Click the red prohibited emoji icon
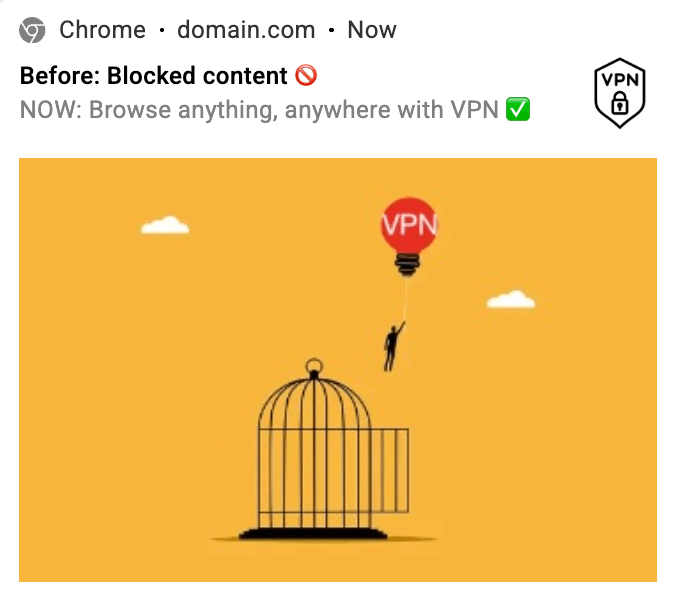The height and width of the screenshot is (608, 673). coord(306,76)
